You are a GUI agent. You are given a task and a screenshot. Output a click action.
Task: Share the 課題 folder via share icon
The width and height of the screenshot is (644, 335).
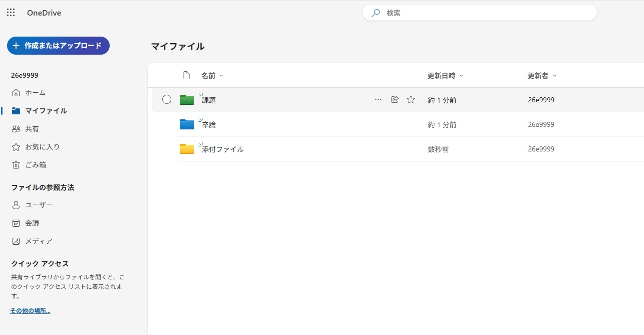click(395, 99)
